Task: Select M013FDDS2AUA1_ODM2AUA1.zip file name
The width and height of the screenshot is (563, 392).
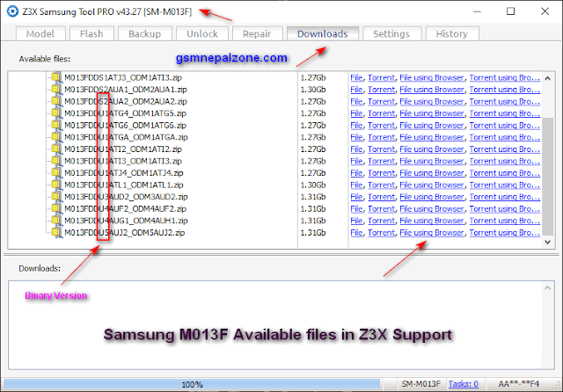Action: (x=125, y=90)
